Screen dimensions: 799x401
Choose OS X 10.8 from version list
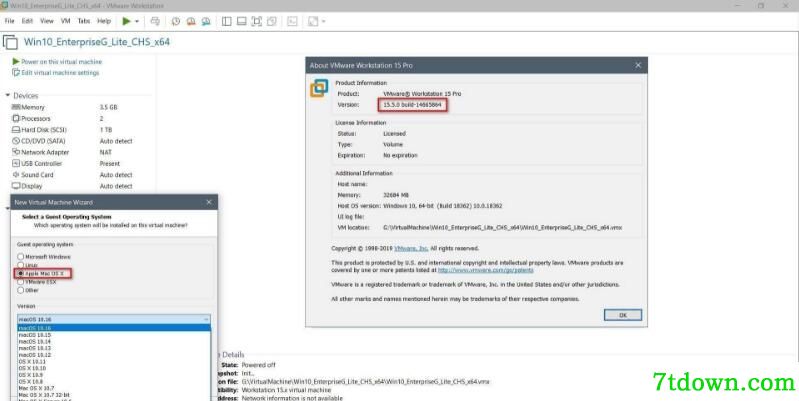click(114, 381)
